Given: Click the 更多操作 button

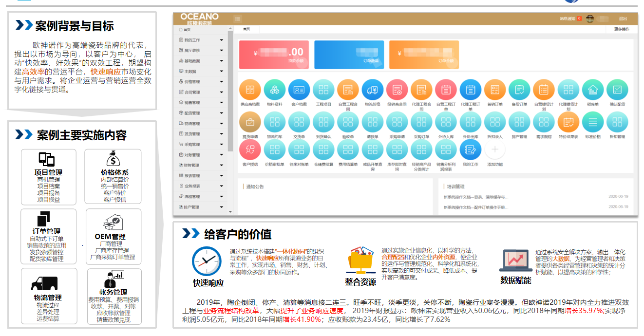Looking at the screenshot, I should tap(622, 29).
